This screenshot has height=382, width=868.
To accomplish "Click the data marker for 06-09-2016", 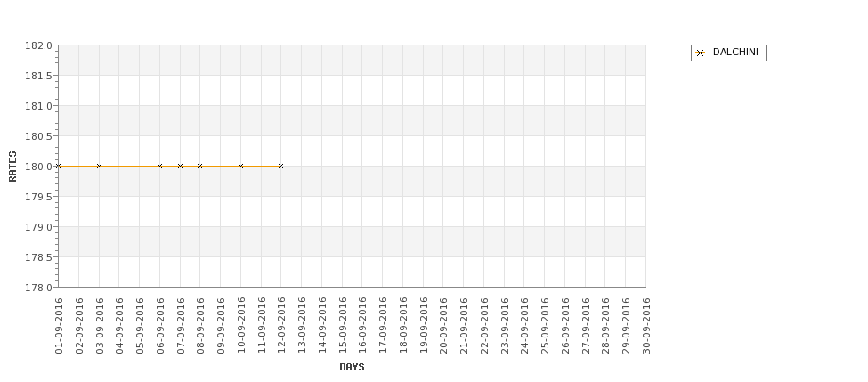I will 159,167.
